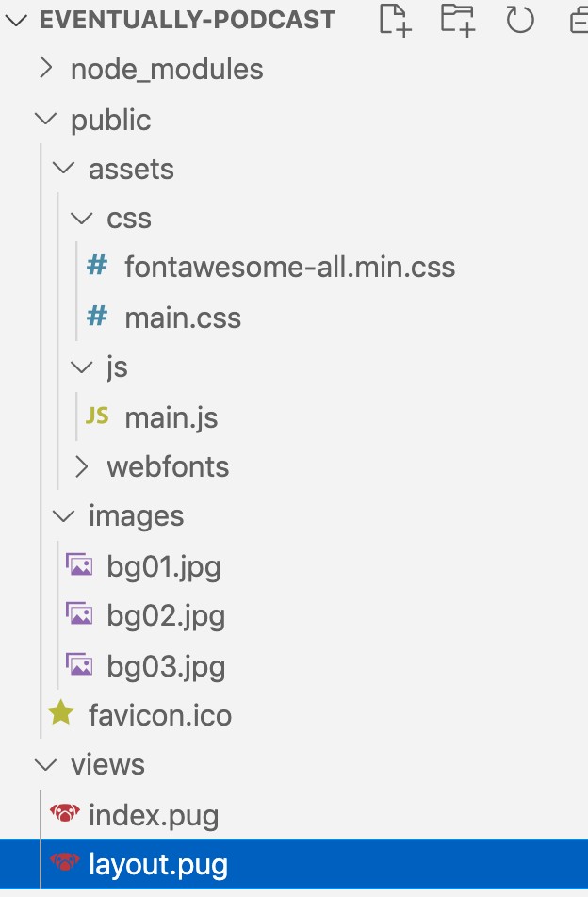Image resolution: width=588 pixels, height=897 pixels.
Task: Open the bg02.jpg image file
Action: point(166,616)
